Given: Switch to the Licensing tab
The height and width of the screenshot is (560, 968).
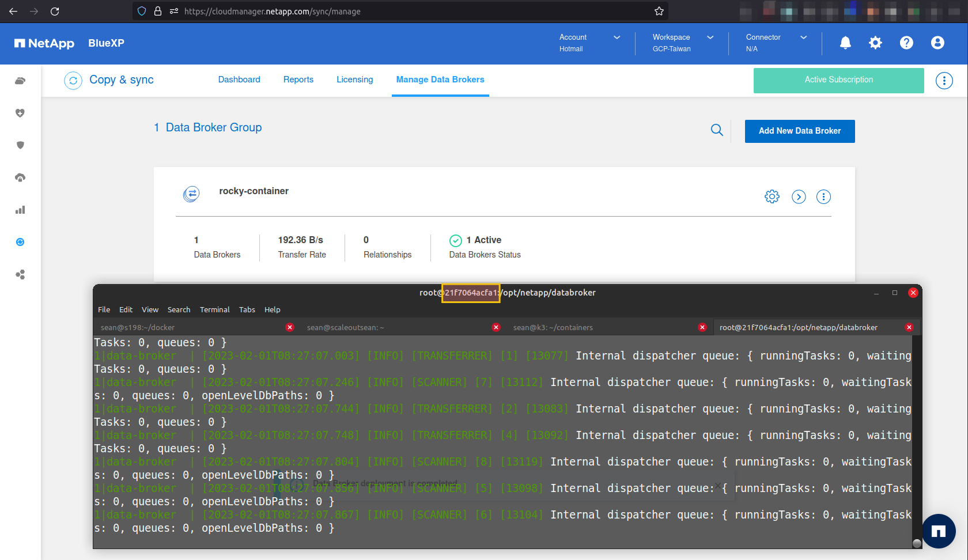Looking at the screenshot, I should coord(355,80).
